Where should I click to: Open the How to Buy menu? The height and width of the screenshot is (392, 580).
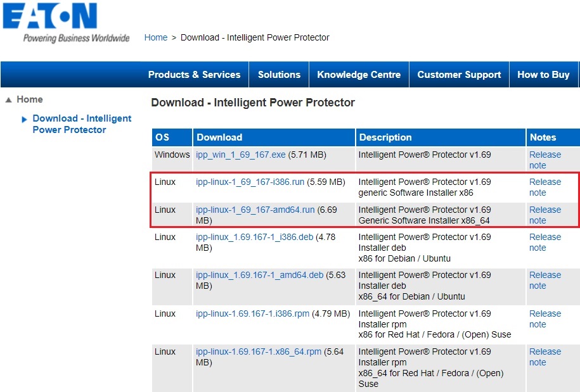[x=543, y=75]
